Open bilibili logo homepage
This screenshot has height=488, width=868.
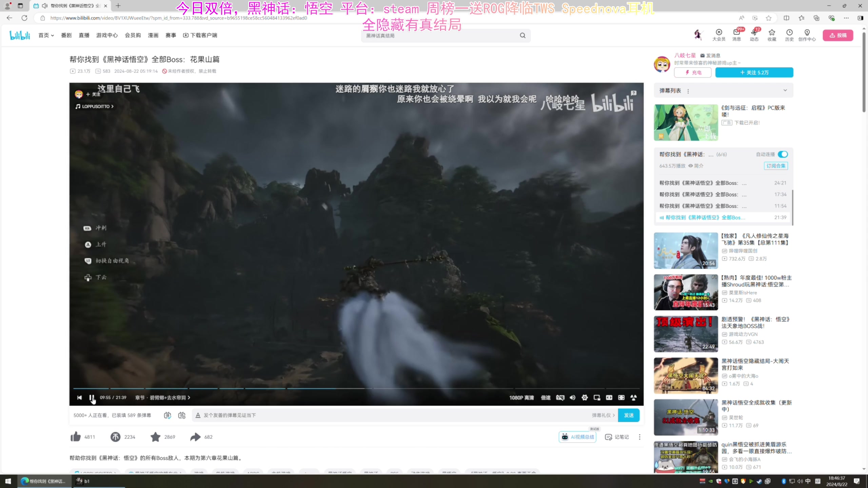(x=20, y=35)
